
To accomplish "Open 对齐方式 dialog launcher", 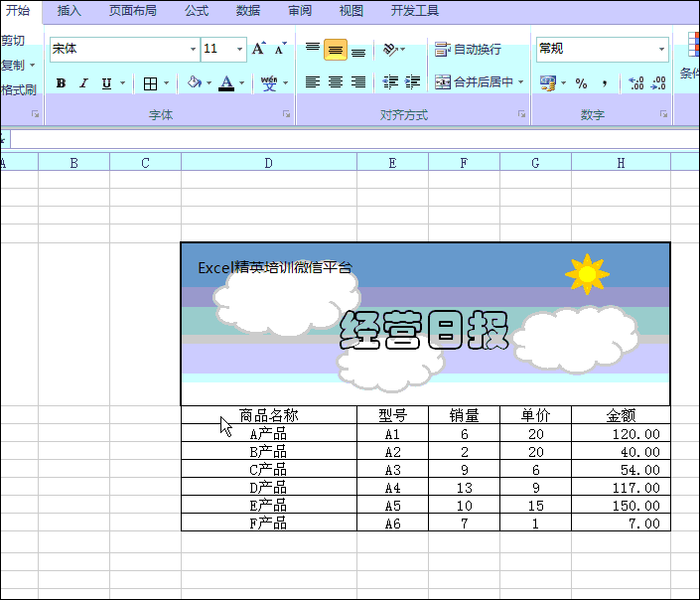I will coord(521,114).
